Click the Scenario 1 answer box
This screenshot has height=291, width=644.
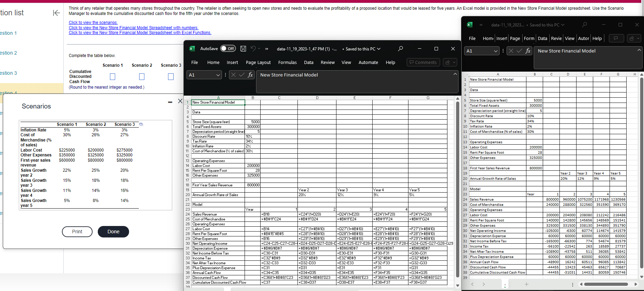[x=112, y=76]
